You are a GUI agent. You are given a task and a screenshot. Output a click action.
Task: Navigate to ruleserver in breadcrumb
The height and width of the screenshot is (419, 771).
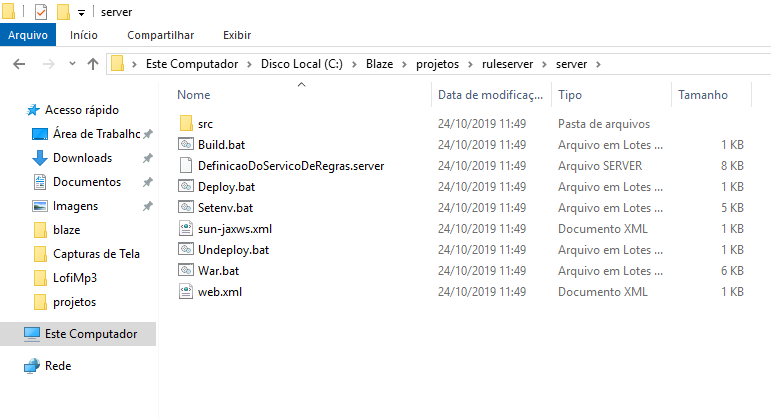[x=507, y=64]
